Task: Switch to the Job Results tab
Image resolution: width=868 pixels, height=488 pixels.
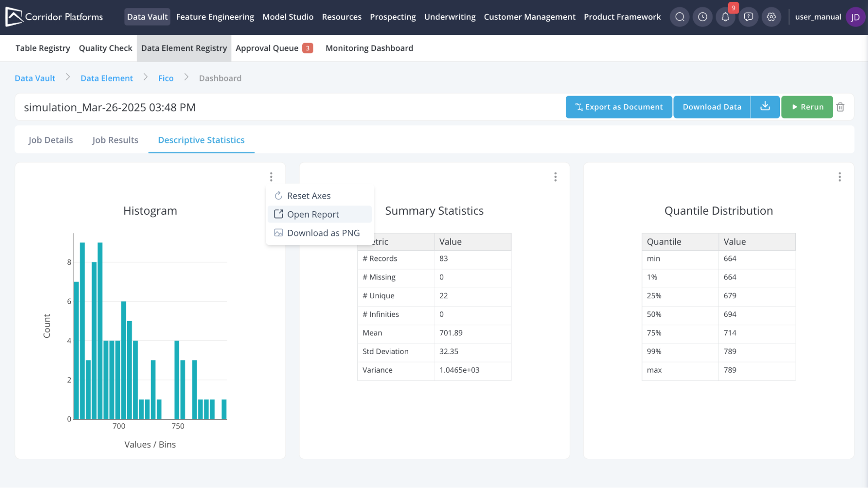Action: [115, 140]
